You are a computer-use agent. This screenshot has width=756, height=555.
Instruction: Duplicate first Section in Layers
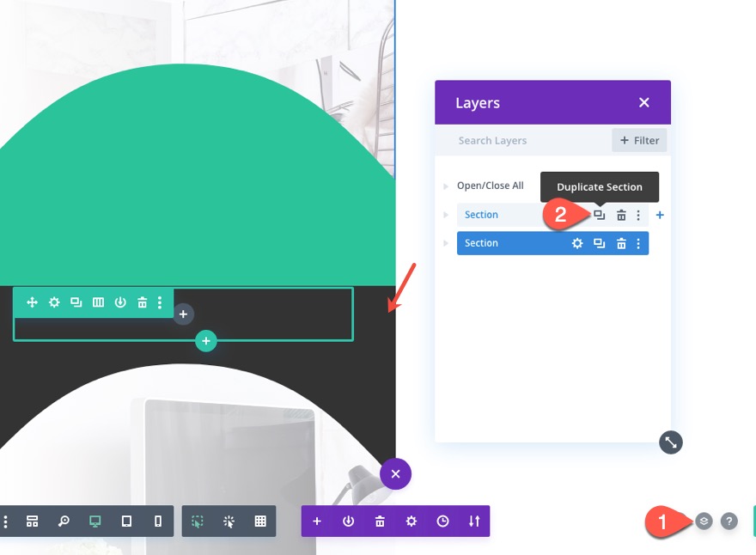coord(600,215)
